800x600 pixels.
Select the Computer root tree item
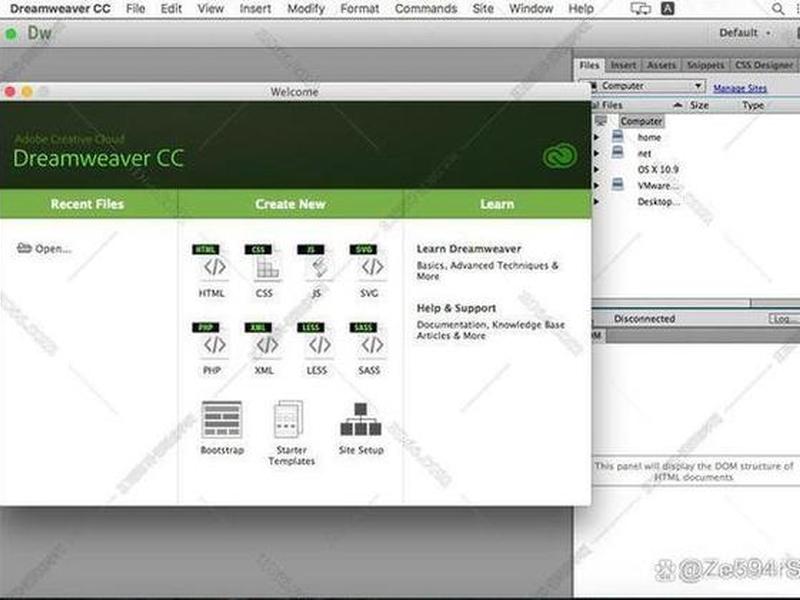641,121
